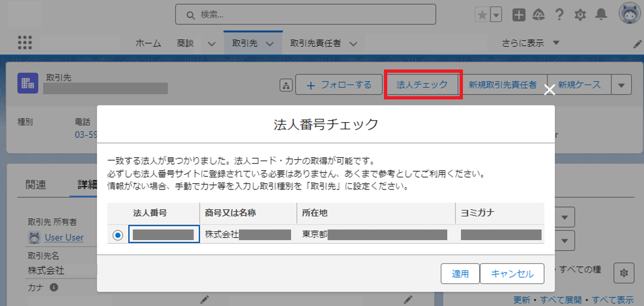Click into the 検索 search box
This screenshot has width=644, height=306.
coord(305,15)
